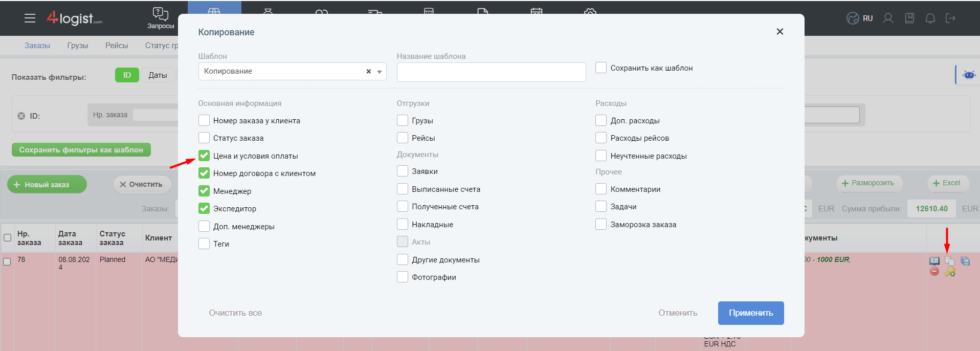This screenshot has width=980, height=351.
Task: Click the logout arrow icon
Action: point(950,18)
